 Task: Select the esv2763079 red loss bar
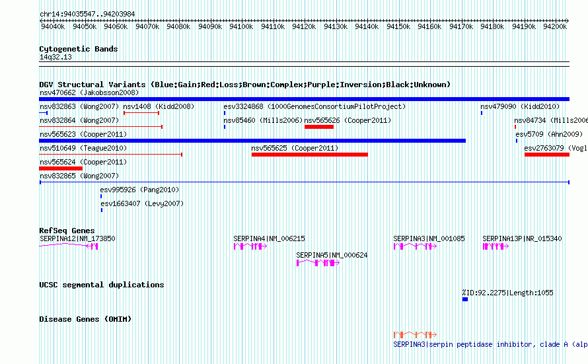click(x=547, y=155)
